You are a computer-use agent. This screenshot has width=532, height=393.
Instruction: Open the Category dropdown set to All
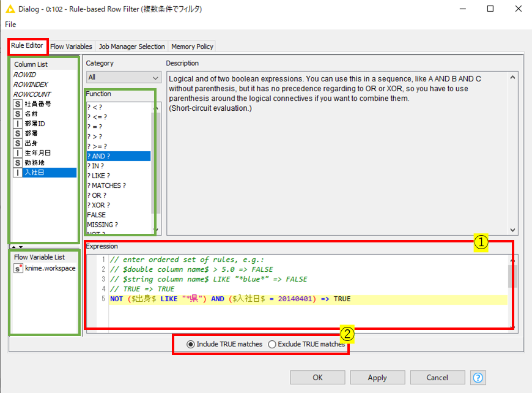tap(124, 77)
